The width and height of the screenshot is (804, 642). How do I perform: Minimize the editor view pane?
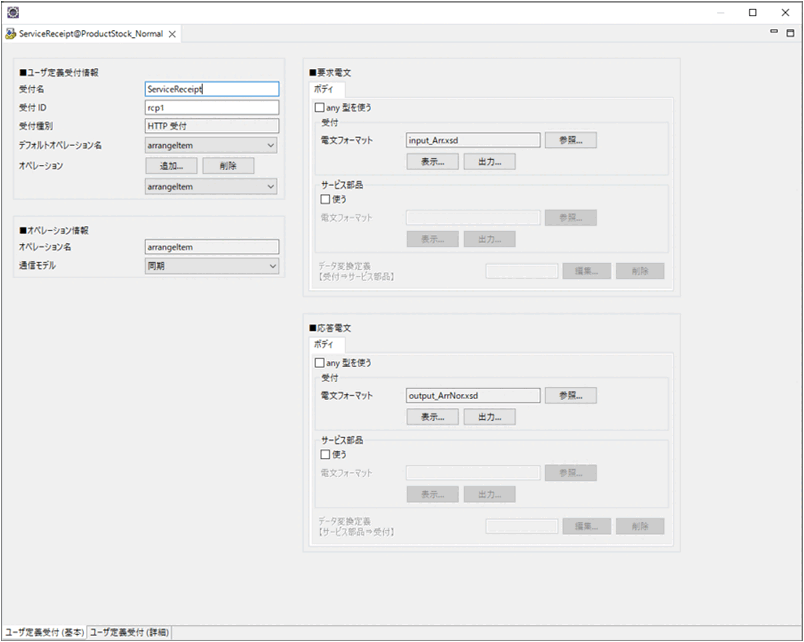pyautogui.click(x=774, y=32)
